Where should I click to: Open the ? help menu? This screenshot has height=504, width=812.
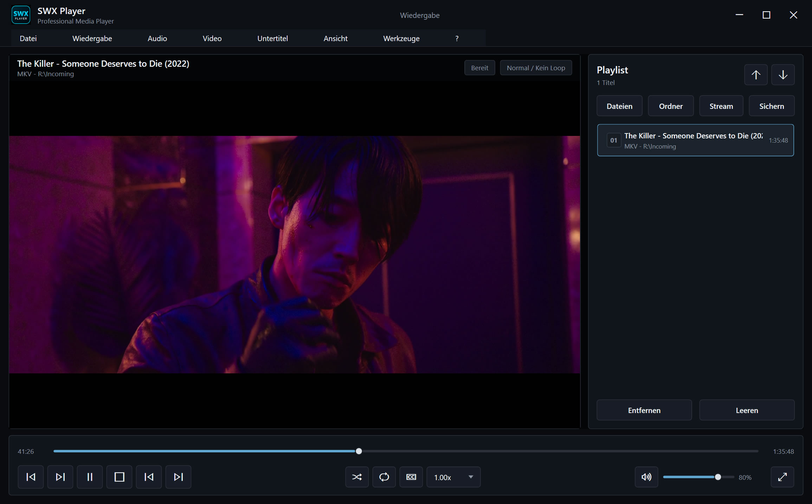point(457,38)
